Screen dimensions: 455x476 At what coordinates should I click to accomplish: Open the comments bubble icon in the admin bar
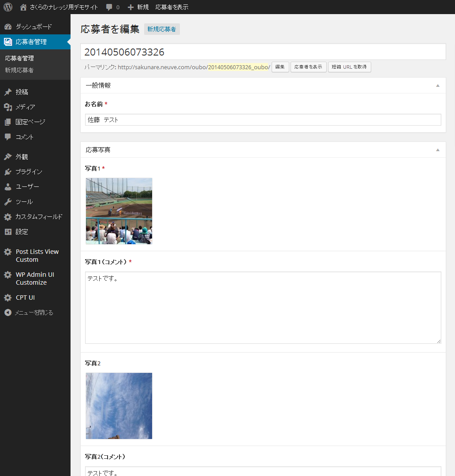pyautogui.click(x=109, y=7)
